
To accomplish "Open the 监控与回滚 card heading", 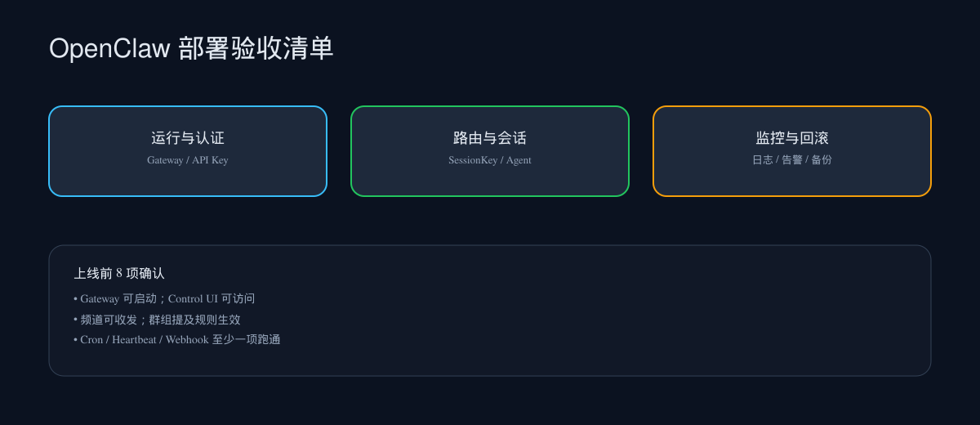I will pos(792,138).
